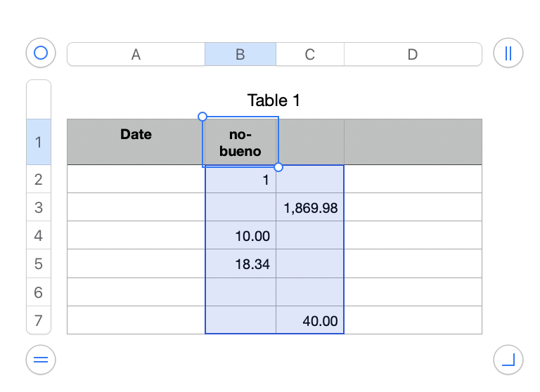Click the table select circle handle
The image size is (540, 392).
(41, 53)
